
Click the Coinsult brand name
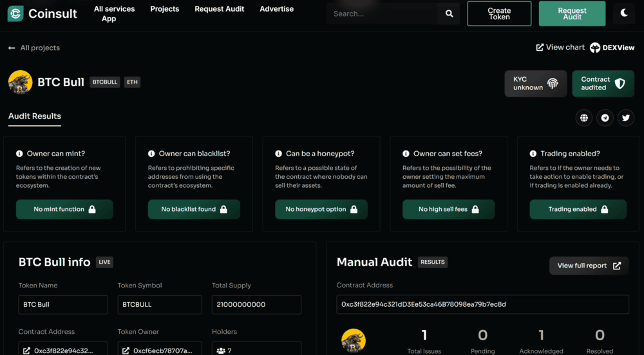53,14
